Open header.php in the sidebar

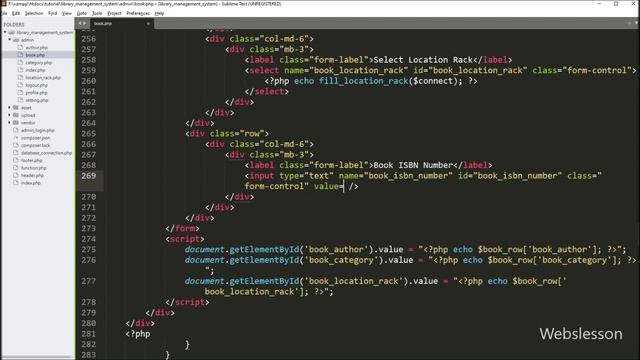(x=32, y=176)
